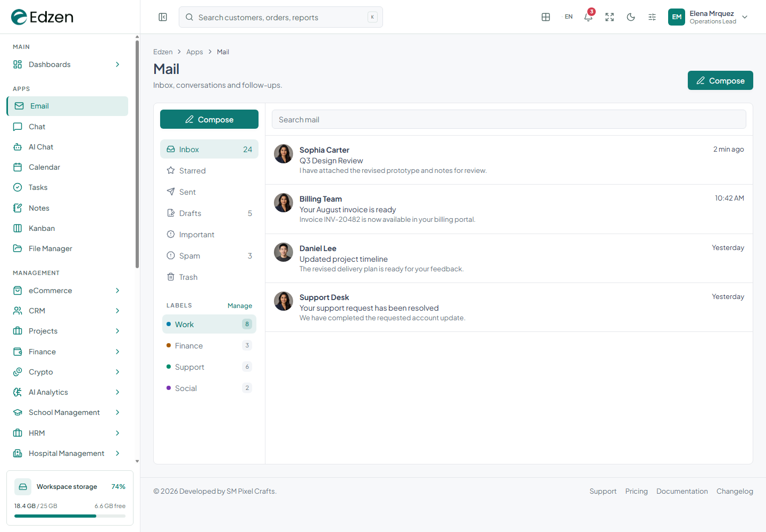Click the sidebar vertical scrollbar
The image size is (766, 532).
click(x=137, y=154)
